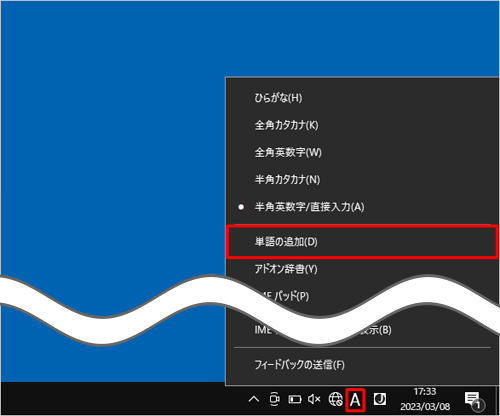Show hidden tray icons chevron

pyautogui.click(x=254, y=399)
